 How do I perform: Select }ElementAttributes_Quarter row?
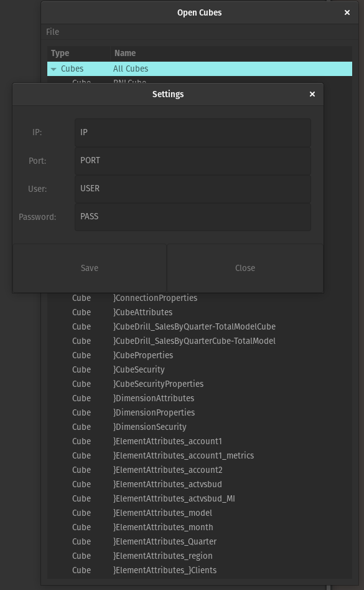click(200, 541)
